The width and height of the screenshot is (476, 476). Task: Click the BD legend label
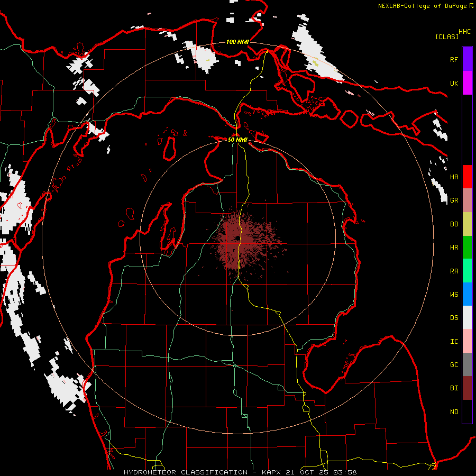(x=454, y=224)
